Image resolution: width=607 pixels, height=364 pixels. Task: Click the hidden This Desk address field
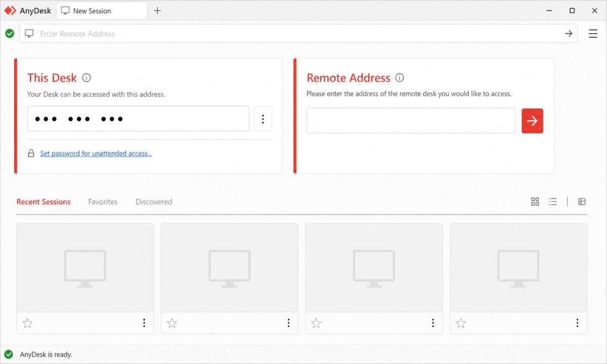click(x=138, y=119)
